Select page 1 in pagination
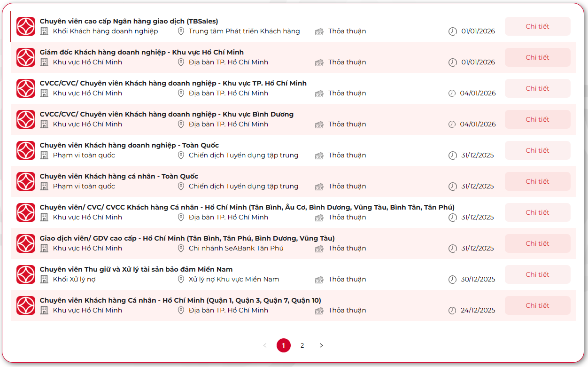The image size is (588, 367). tap(284, 345)
